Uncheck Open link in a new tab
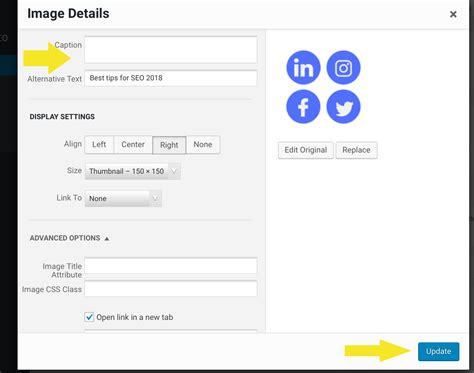Screen dimensions: 474x373 point(89,317)
